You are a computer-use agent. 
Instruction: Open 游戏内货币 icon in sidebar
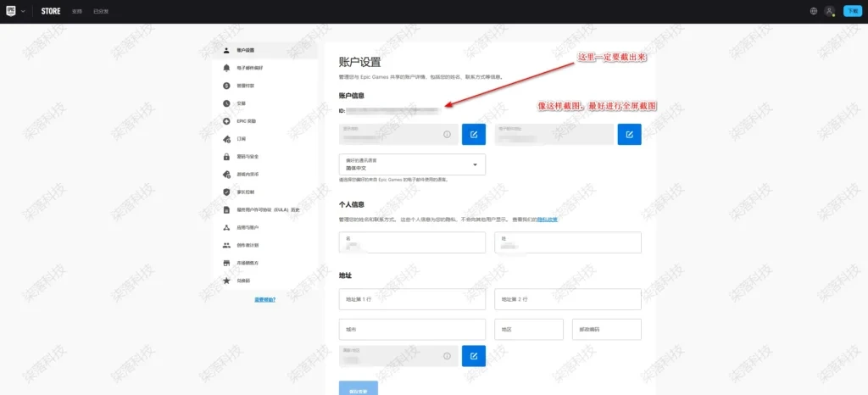point(226,175)
